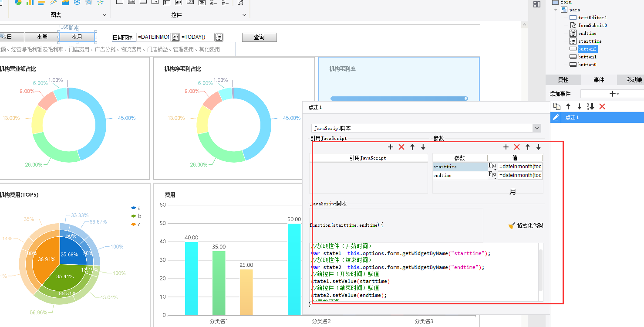Image resolution: width=644 pixels, height=327 pixels.
Task: Open the formula type selector for endtime
Action: click(492, 175)
